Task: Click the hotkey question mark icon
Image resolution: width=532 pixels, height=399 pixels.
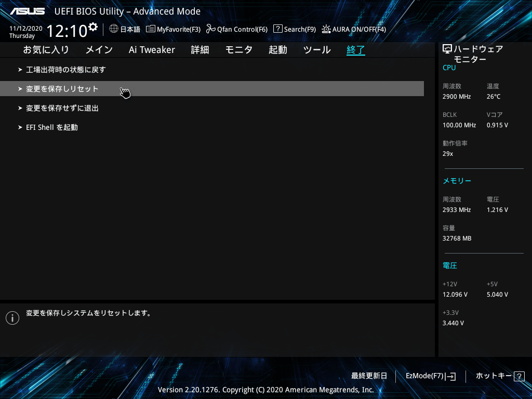Action: [518, 376]
